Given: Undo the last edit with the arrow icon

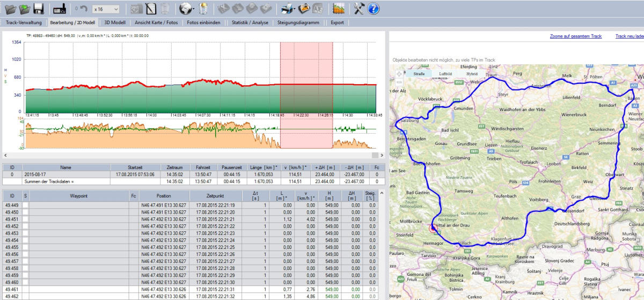Looking at the screenshot, I should click(x=84, y=9).
